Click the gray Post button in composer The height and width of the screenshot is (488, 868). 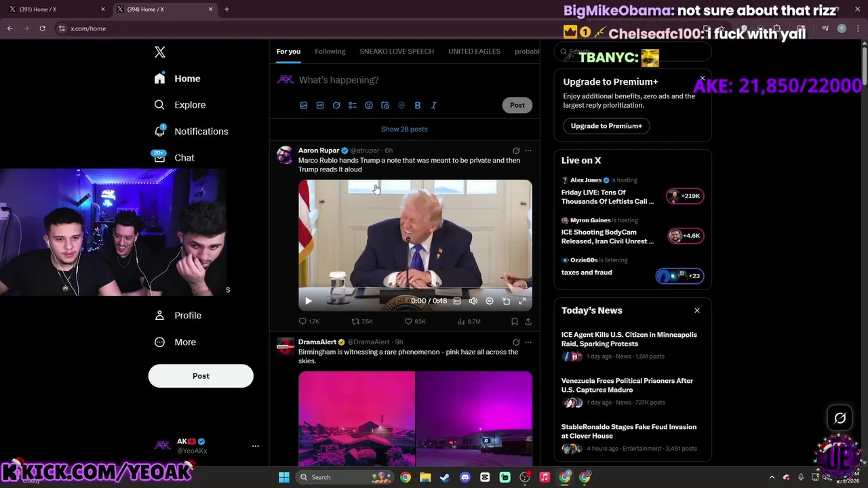tap(517, 105)
